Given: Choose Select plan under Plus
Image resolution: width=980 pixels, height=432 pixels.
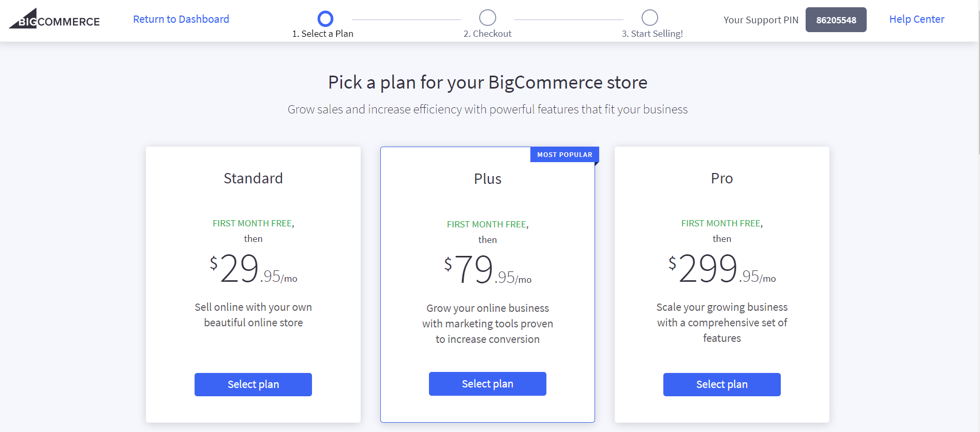Looking at the screenshot, I should [487, 384].
